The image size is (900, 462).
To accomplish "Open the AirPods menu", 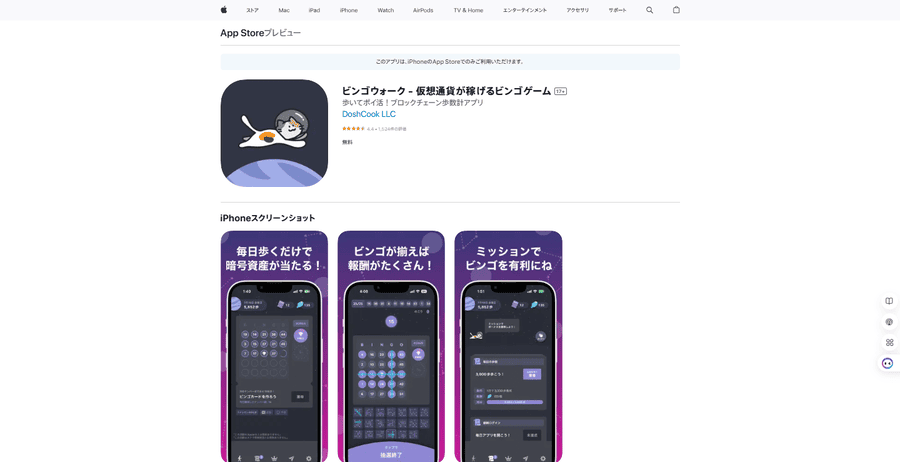I will click(423, 10).
